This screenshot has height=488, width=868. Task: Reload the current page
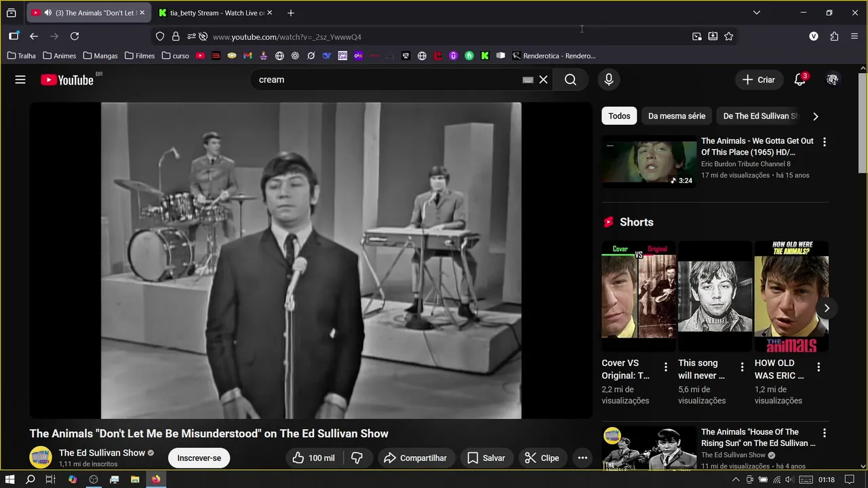click(75, 37)
